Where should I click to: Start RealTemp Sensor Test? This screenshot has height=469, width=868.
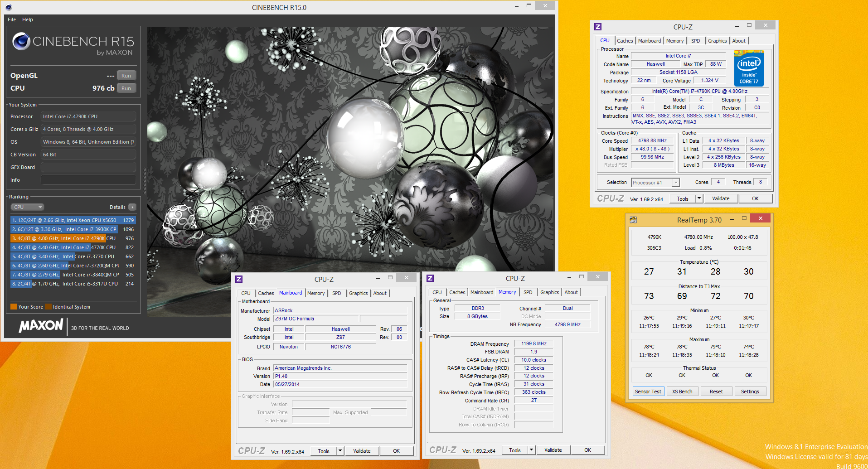[648, 392]
